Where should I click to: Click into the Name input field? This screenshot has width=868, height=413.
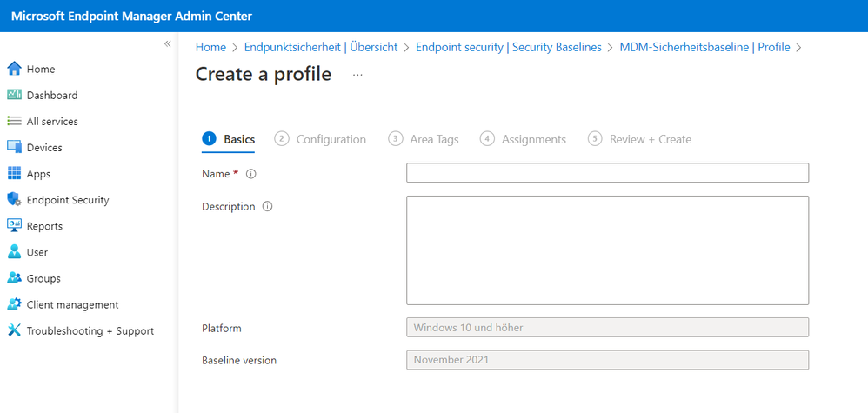click(607, 173)
